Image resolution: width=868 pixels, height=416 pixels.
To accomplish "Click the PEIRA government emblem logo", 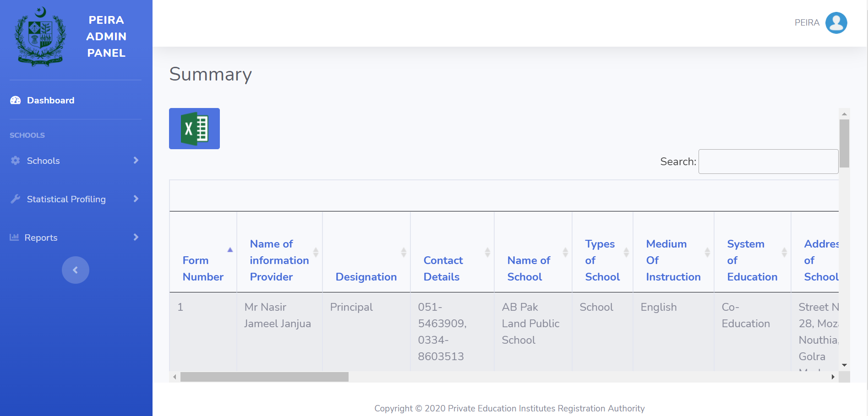I will (40, 37).
